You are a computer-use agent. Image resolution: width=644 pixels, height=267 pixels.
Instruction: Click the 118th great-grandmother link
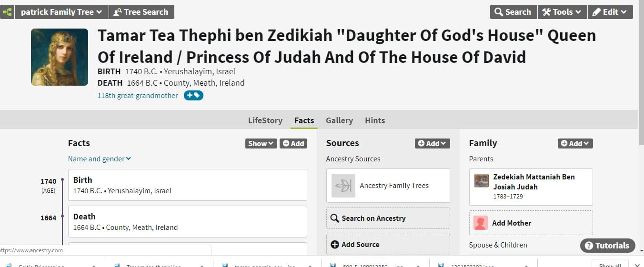click(x=138, y=96)
